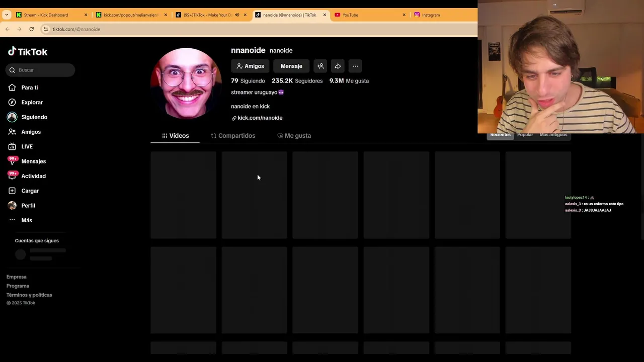Image resolution: width=644 pixels, height=362 pixels.
Task: Open the 79 Siguiendo list
Action: click(x=248, y=80)
